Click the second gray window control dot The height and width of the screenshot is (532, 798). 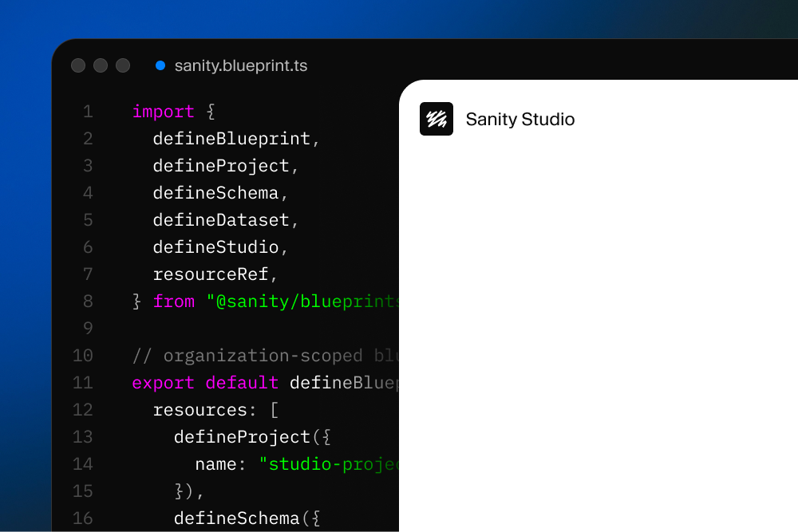point(101,65)
